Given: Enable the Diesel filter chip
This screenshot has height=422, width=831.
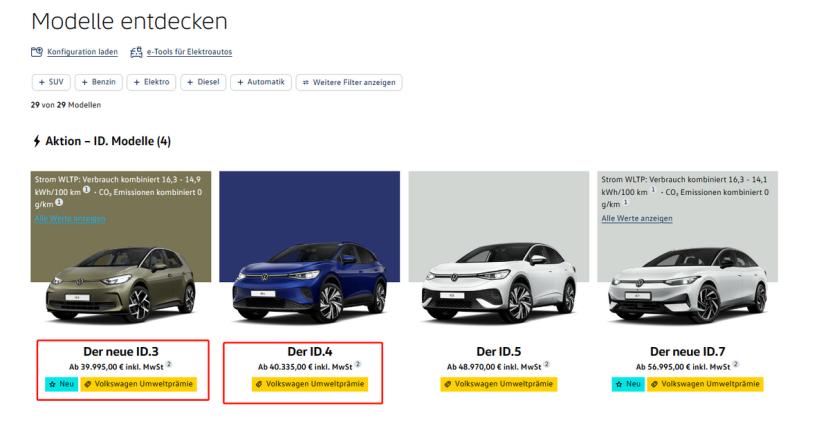Looking at the screenshot, I should tap(203, 82).
